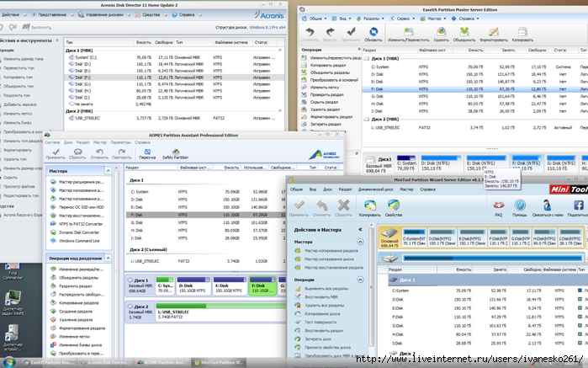The height and width of the screenshot is (368, 588).
Task: Collapse MiniTool Действия и Мастера panel
Action: 360,229
